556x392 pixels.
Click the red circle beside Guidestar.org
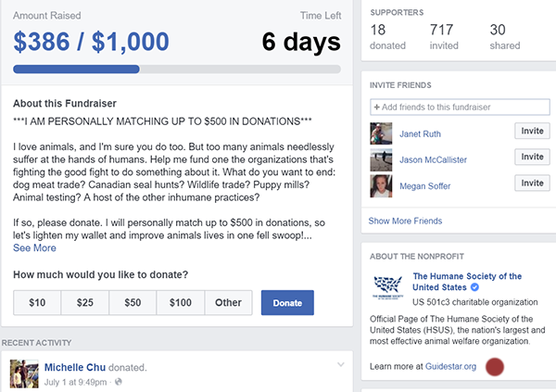(495, 367)
